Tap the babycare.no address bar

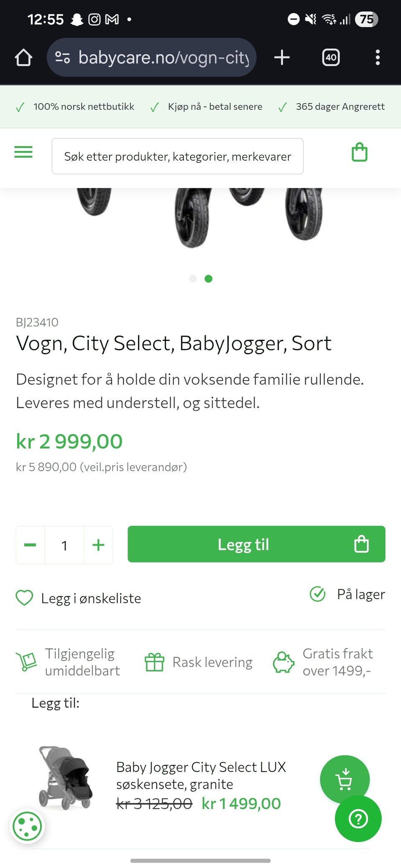163,58
